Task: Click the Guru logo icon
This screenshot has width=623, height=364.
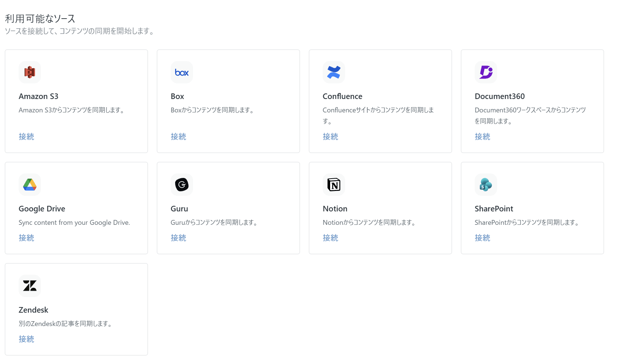Action: pos(182,185)
